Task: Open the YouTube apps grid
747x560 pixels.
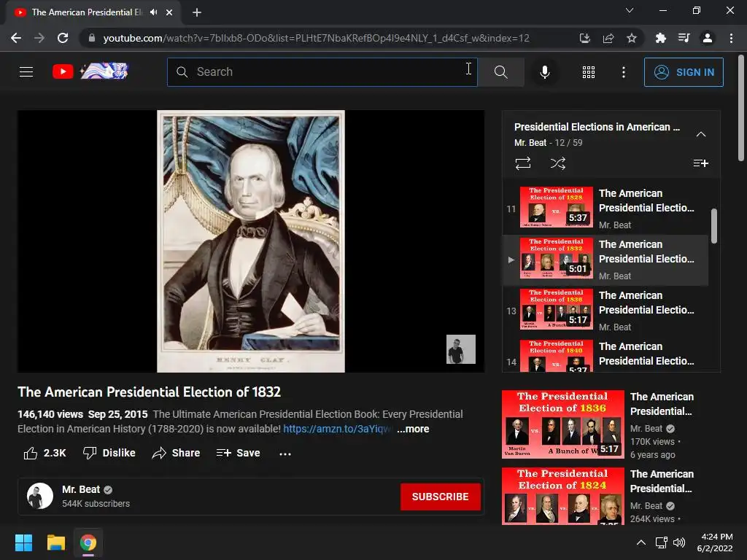Action: (589, 72)
